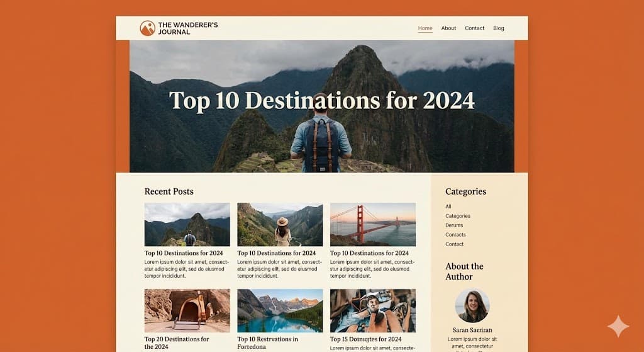This screenshot has height=352, width=644.
Task: Open Top 15 Doinujtes for 2024 post title
Action: (x=365, y=339)
